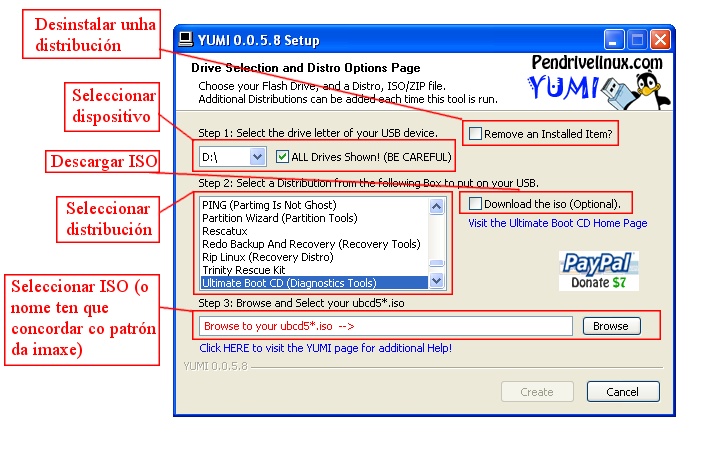Close the YUMI Setup window
This screenshot has width=709, height=453.
click(x=660, y=40)
